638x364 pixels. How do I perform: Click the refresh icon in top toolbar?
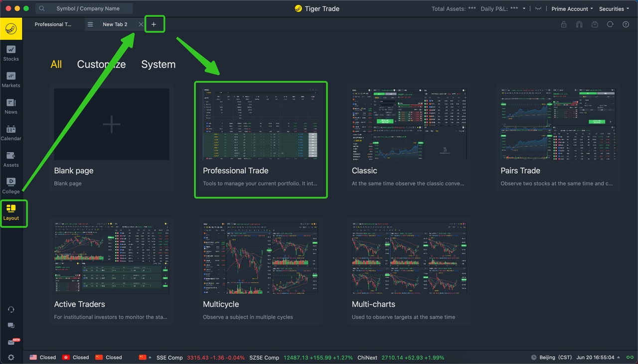click(x=610, y=24)
